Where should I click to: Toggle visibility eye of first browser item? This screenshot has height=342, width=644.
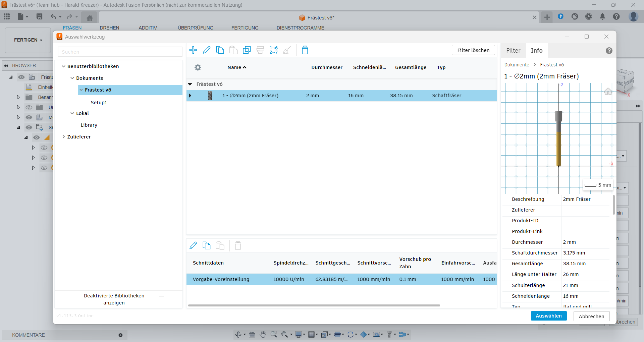(21, 77)
